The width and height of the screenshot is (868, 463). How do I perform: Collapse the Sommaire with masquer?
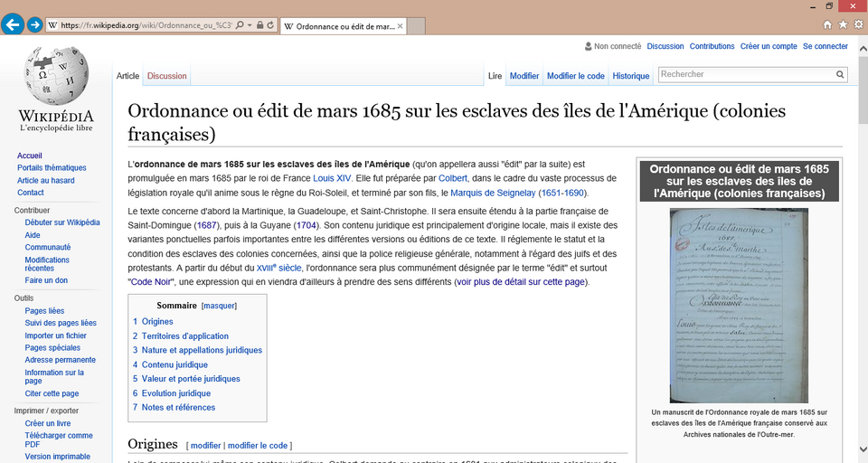(x=219, y=306)
